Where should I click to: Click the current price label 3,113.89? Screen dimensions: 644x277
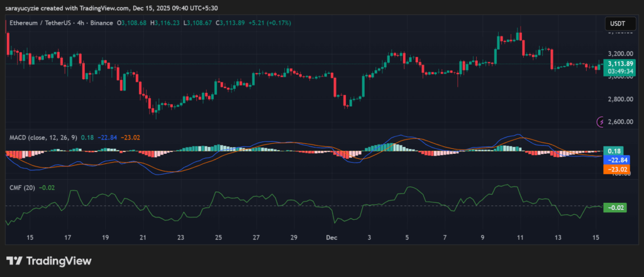(x=615, y=64)
